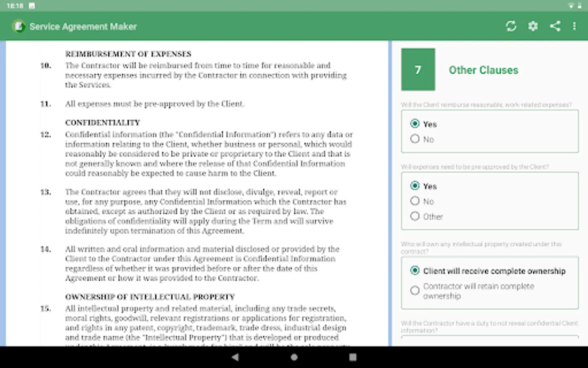The image size is (588, 368).
Task: Tap the REIMBURSEMENT OF EXPENSES heading
Action: tap(128, 54)
